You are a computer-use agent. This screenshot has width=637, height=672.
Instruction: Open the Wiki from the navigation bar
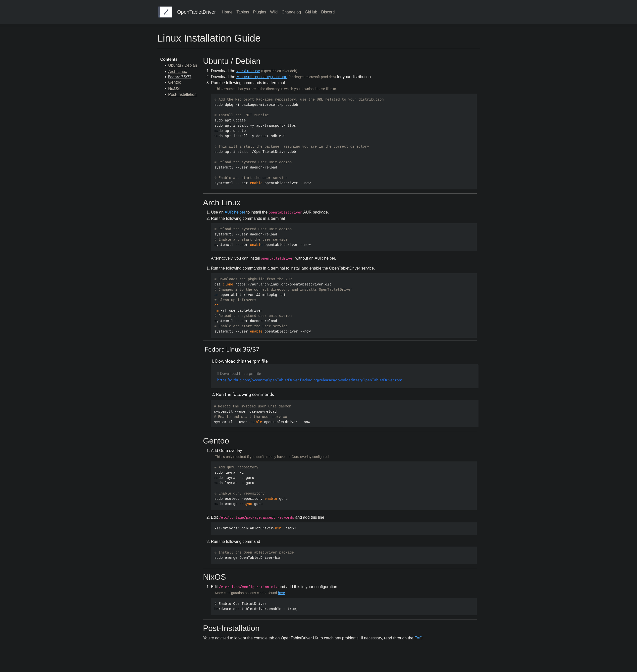pyautogui.click(x=274, y=12)
